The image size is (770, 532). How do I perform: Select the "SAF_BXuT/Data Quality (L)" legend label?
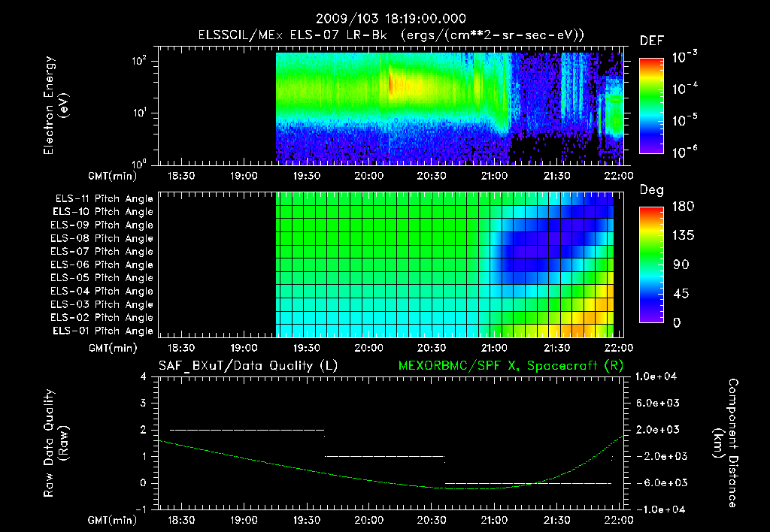coord(248,366)
